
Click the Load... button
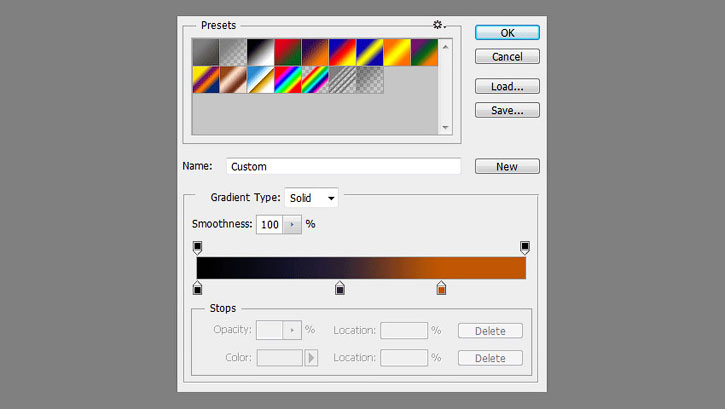click(x=507, y=86)
